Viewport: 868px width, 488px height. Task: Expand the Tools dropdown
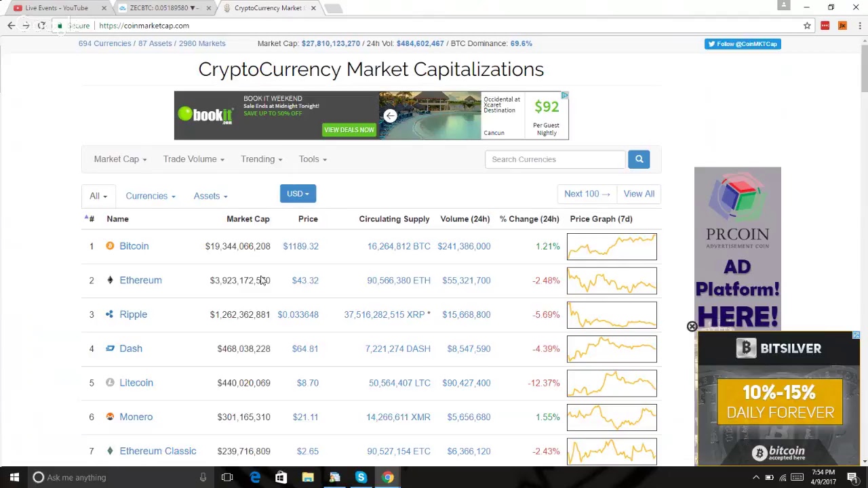[x=313, y=159]
